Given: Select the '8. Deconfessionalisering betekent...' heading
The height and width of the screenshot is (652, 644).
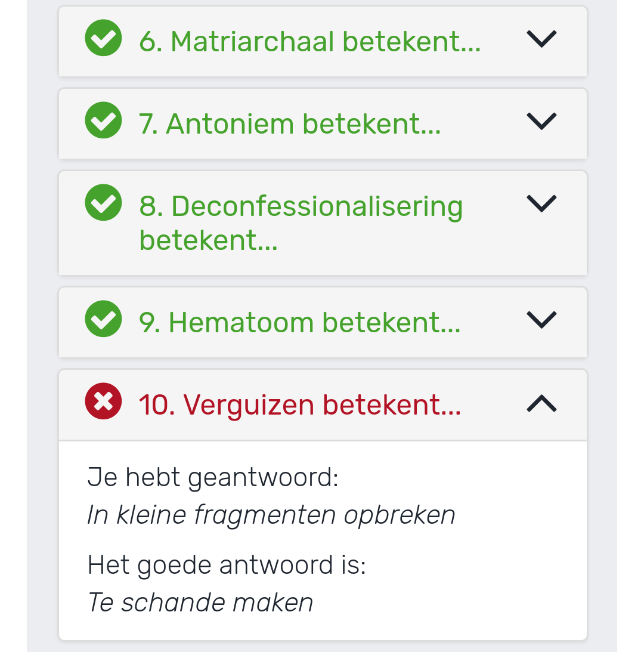Looking at the screenshot, I should click(301, 223).
